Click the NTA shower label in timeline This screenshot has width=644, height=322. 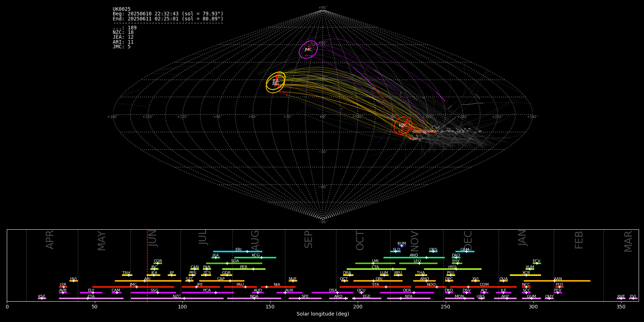[409, 297]
